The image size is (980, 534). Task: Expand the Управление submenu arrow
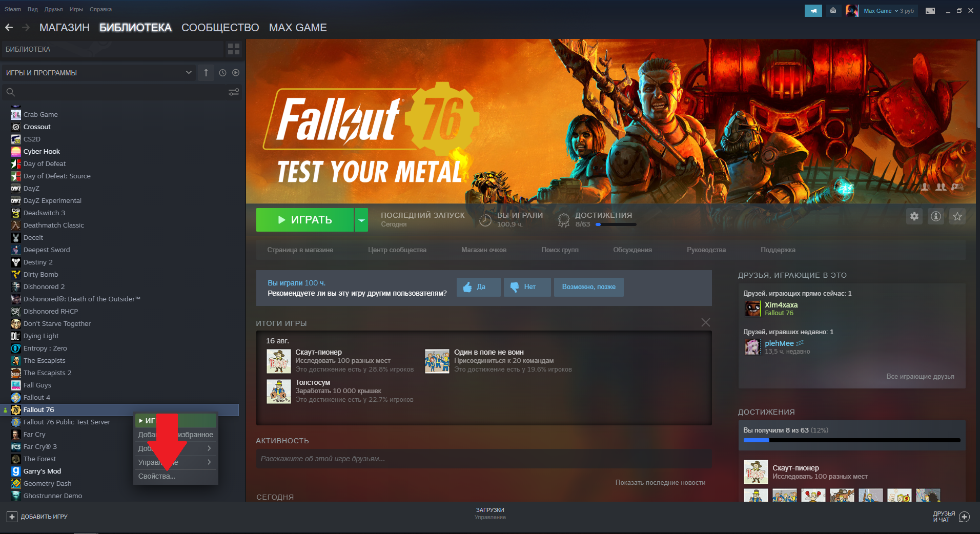coord(209,462)
